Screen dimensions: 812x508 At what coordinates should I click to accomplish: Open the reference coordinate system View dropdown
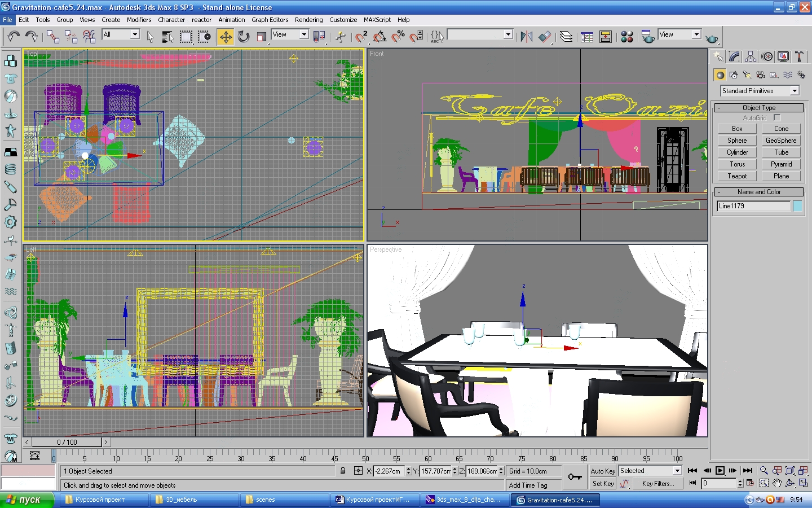pyautogui.click(x=290, y=34)
